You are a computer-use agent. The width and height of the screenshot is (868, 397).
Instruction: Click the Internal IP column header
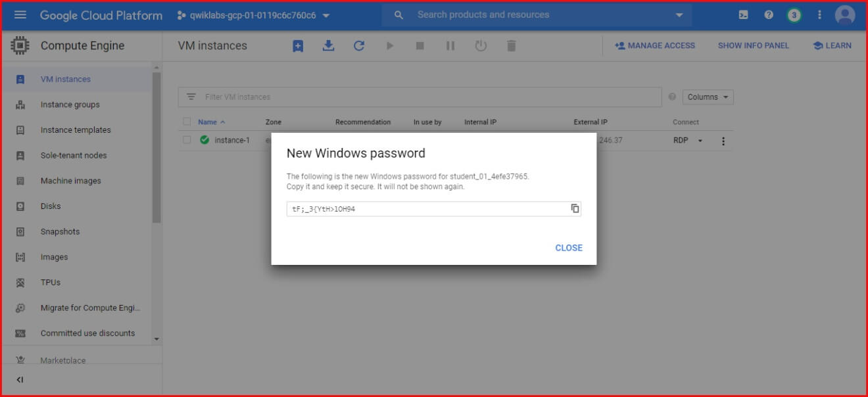[x=480, y=122]
